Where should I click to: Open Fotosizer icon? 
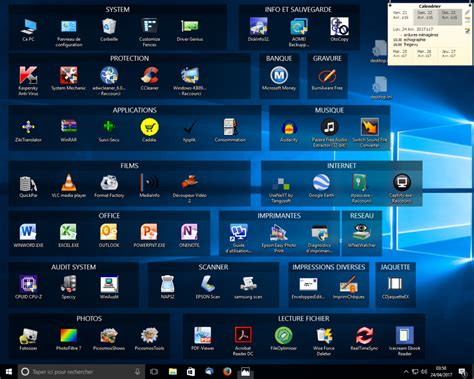pyautogui.click(x=28, y=336)
